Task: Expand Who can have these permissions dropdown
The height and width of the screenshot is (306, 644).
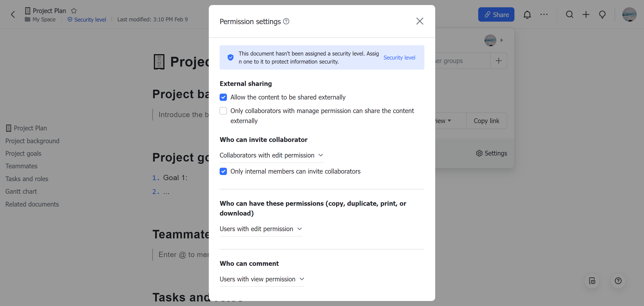Action: pyautogui.click(x=261, y=228)
